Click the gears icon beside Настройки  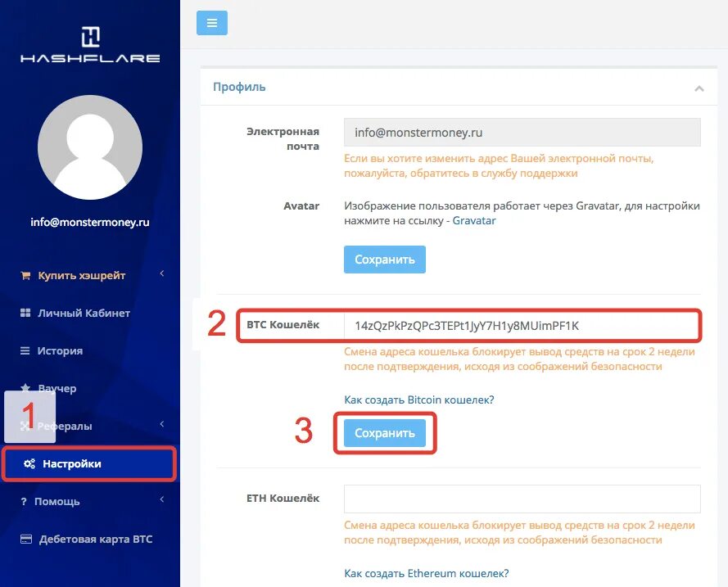[x=29, y=463]
